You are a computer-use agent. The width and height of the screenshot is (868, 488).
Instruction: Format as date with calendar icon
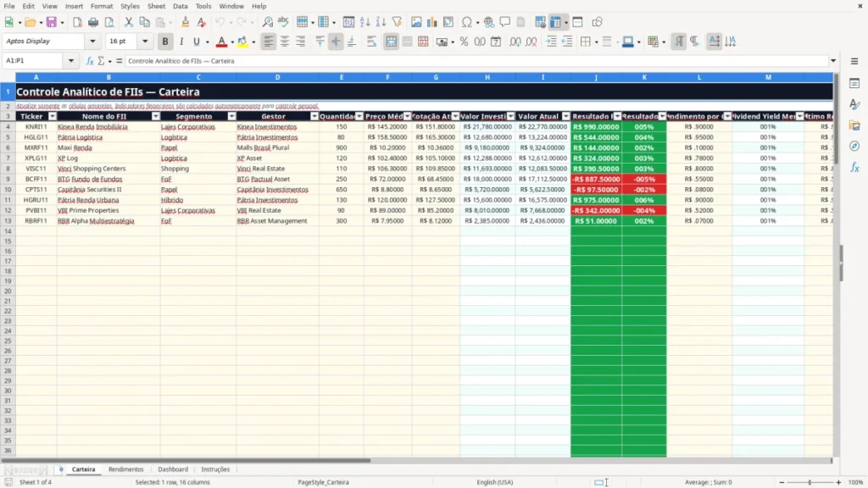click(496, 42)
